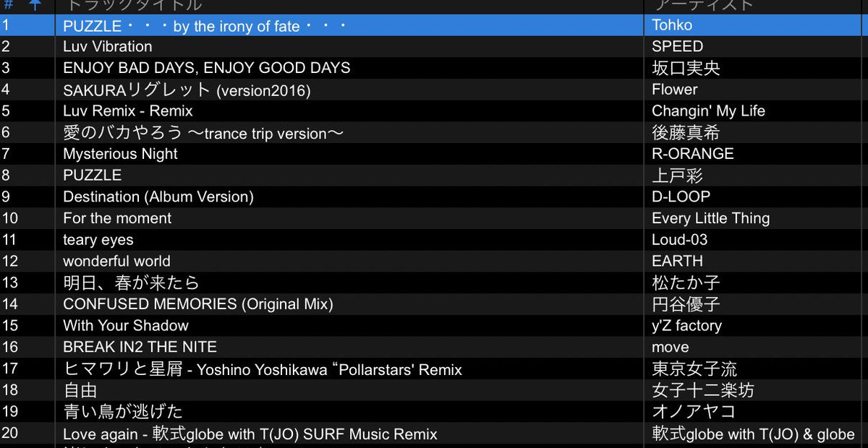The image size is (868, 448).
Task: Click the row number 7 cell
Action: point(6,154)
